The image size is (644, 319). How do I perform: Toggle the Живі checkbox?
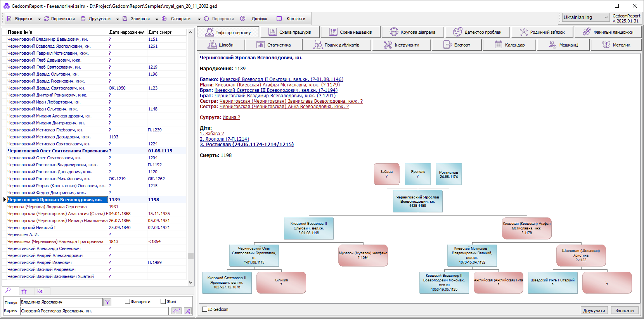163,302
